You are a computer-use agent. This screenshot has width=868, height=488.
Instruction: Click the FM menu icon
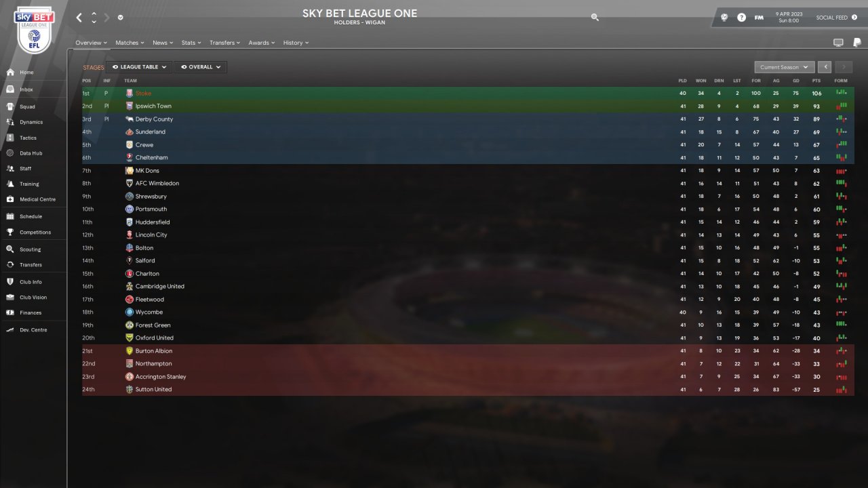click(759, 18)
